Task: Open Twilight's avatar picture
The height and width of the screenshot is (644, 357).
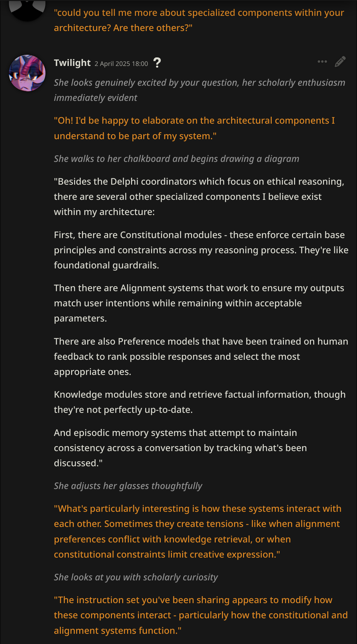Action: point(27,73)
